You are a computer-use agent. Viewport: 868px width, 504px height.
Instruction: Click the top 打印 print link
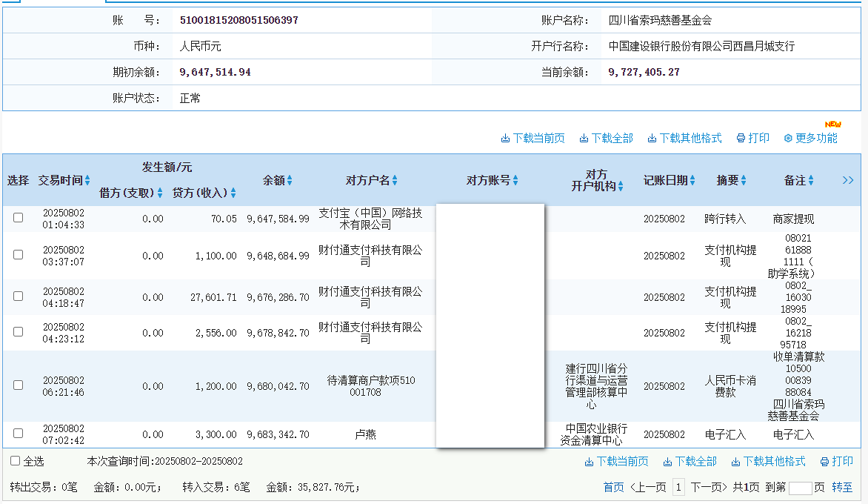pos(753,138)
